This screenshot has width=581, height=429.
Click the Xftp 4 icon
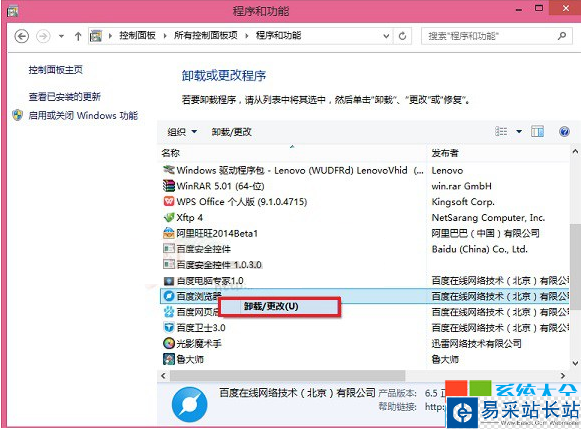click(169, 217)
